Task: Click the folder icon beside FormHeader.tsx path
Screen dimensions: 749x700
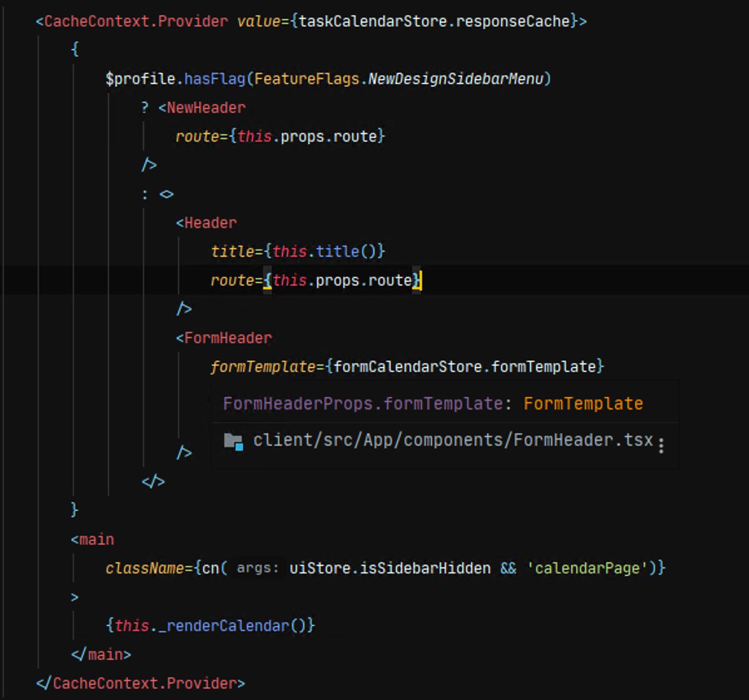Action: coord(234,441)
